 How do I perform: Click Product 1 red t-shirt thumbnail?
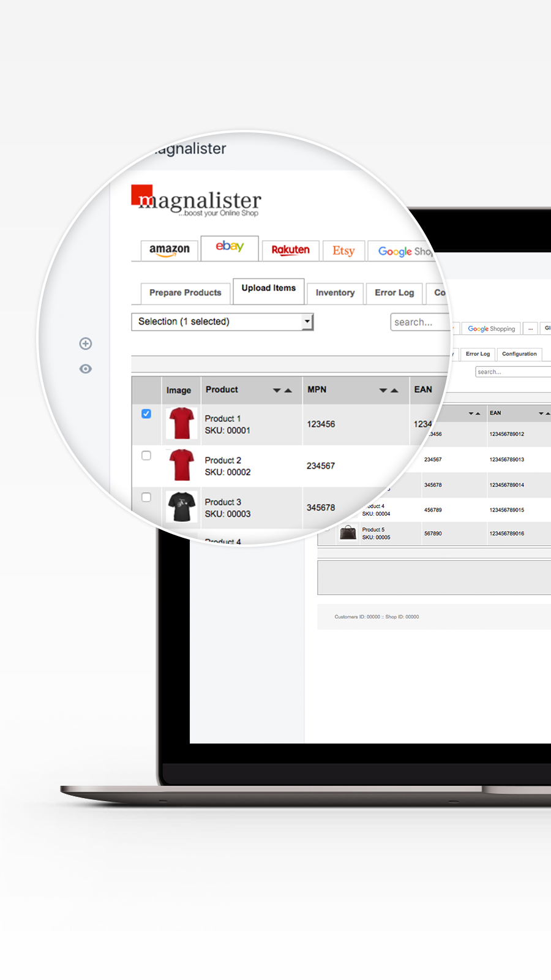182,423
